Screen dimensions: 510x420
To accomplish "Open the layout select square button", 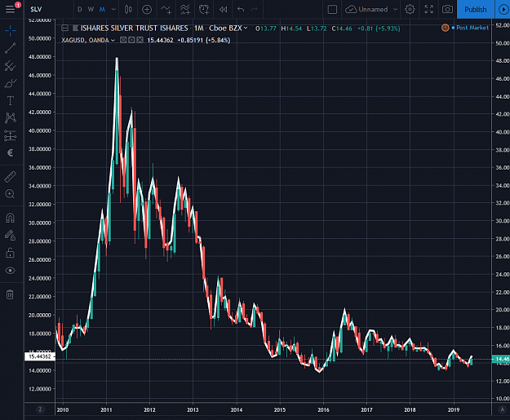I will click(332, 10).
